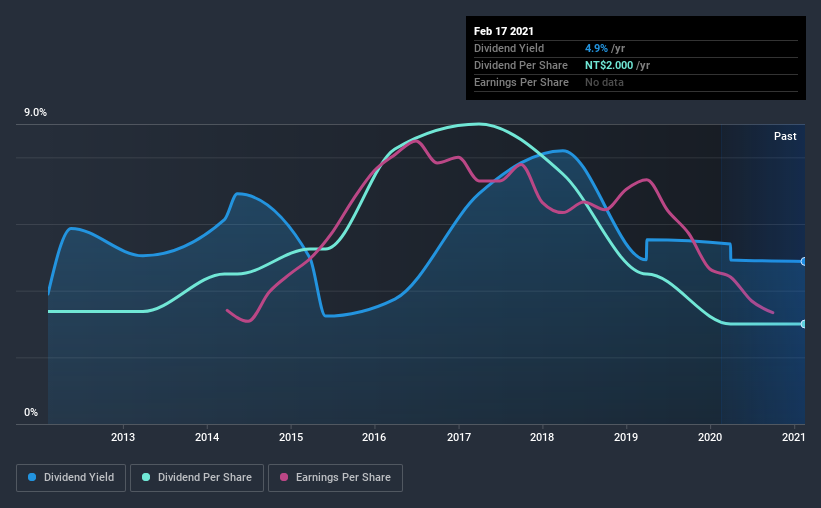Click the tooltip Dividend Per Share label
The image size is (821, 508).
point(520,65)
